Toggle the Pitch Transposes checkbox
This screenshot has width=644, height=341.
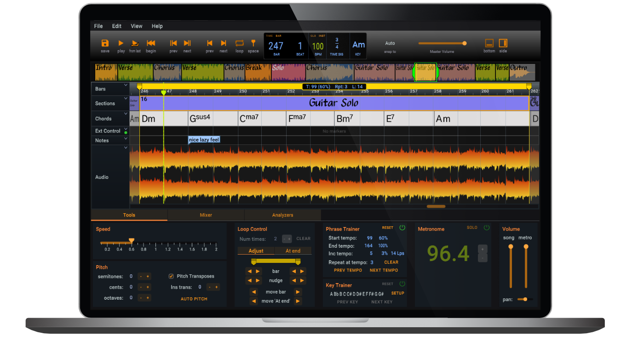171,276
